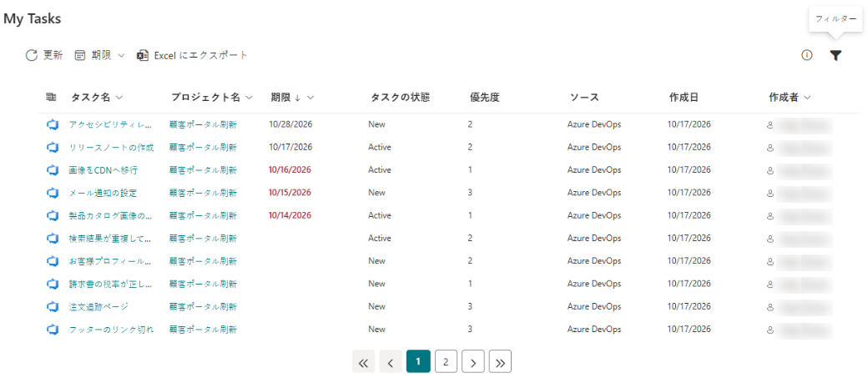This screenshot has height=388, width=868.
Task: Click the overdue date 10/15/2026
Action: (x=290, y=193)
